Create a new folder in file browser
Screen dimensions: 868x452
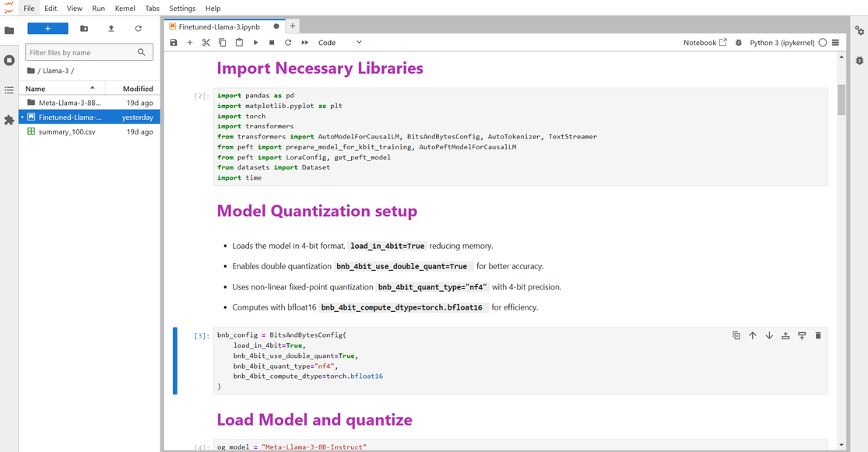point(84,29)
